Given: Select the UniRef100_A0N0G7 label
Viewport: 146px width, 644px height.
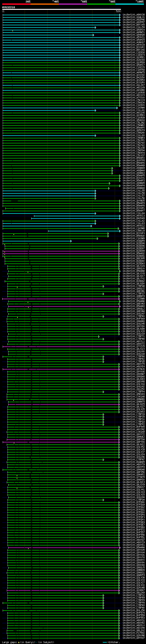Looking at the screenshot, I should [133, 42].
